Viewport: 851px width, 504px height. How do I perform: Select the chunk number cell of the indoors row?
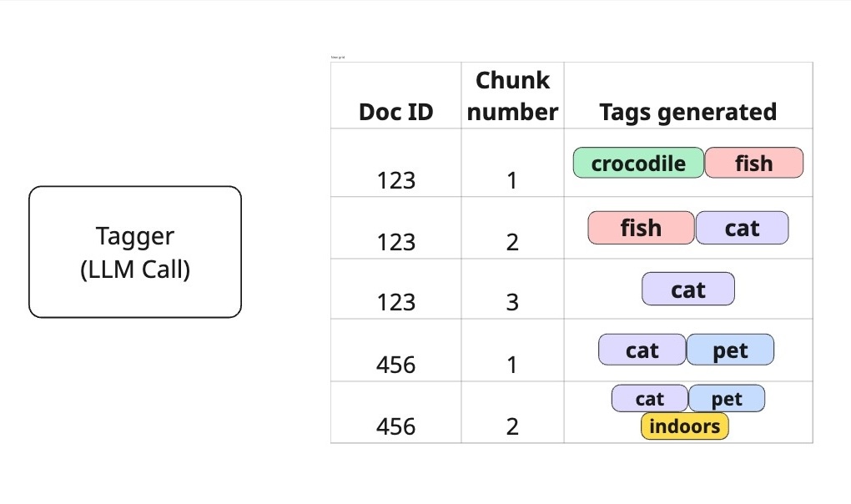[x=512, y=426]
